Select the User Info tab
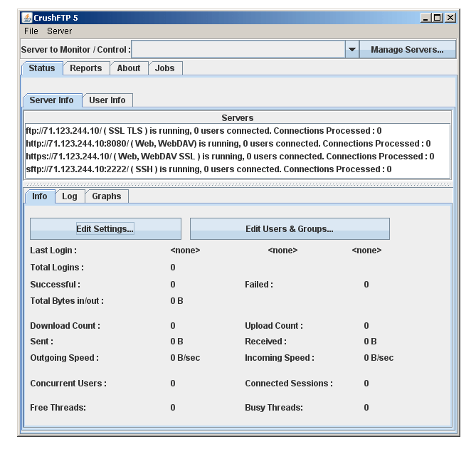 click(x=107, y=100)
